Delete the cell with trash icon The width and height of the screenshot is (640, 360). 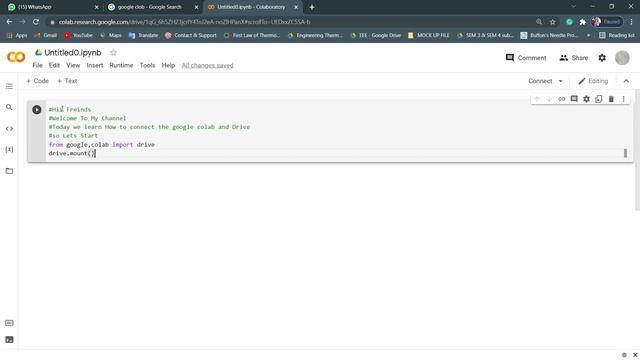pyautogui.click(x=611, y=99)
